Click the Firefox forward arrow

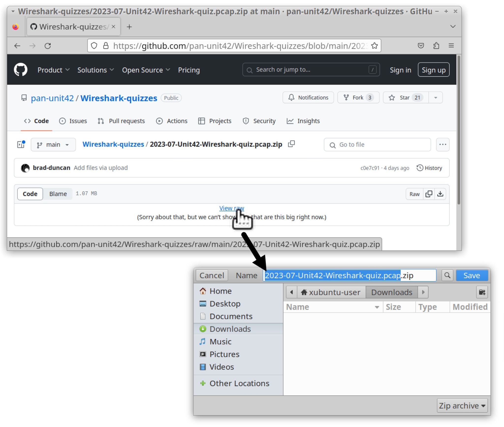(32, 46)
